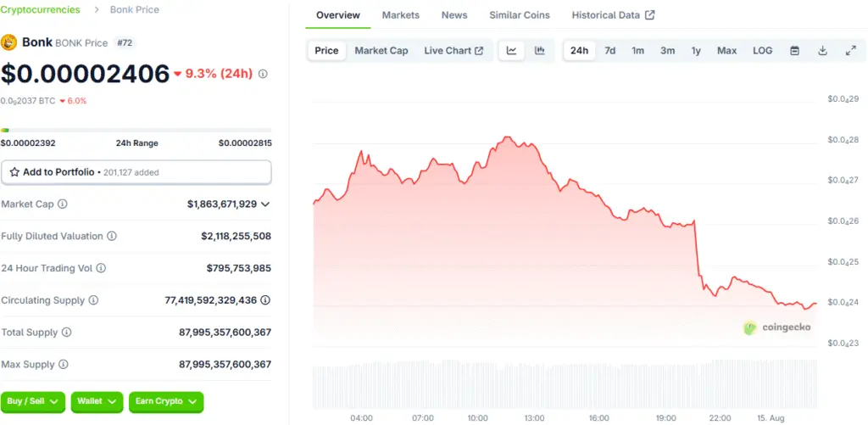The height and width of the screenshot is (425, 868).
Task: Select the Price chart toggle
Action: (x=326, y=50)
